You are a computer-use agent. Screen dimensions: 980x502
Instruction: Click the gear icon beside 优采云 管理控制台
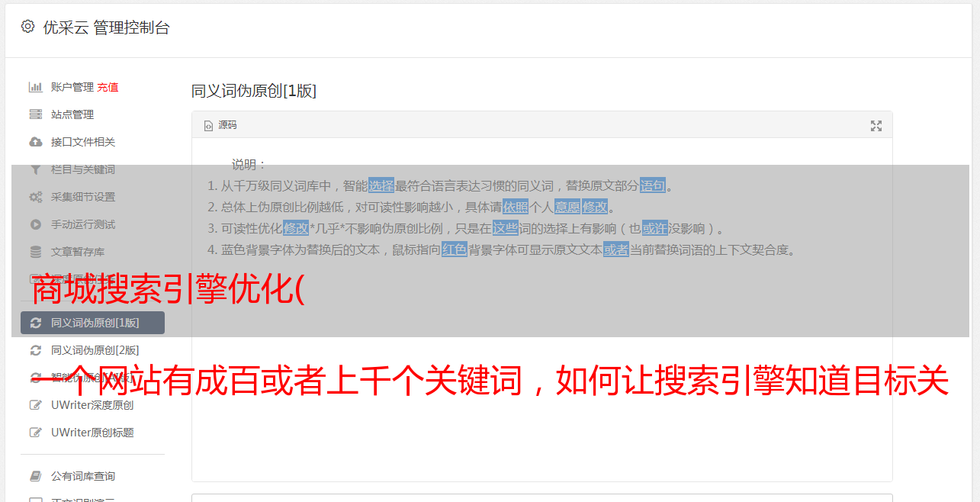(x=28, y=27)
